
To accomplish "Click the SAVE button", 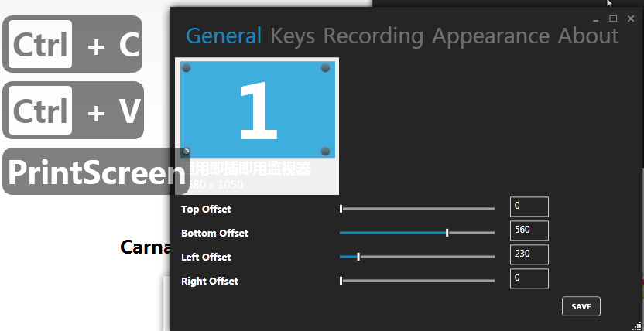I will pos(581,306).
